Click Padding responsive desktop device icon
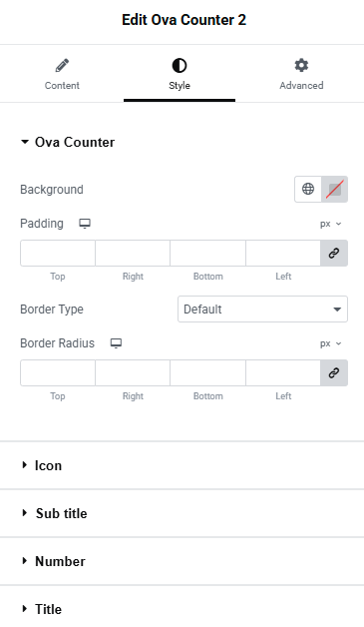 click(85, 224)
